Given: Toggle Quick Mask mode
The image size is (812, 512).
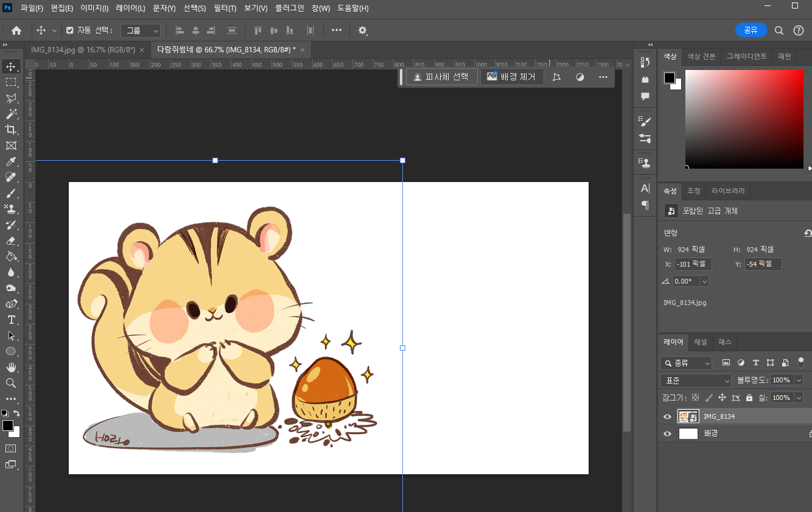Looking at the screenshot, I should pos(11,448).
